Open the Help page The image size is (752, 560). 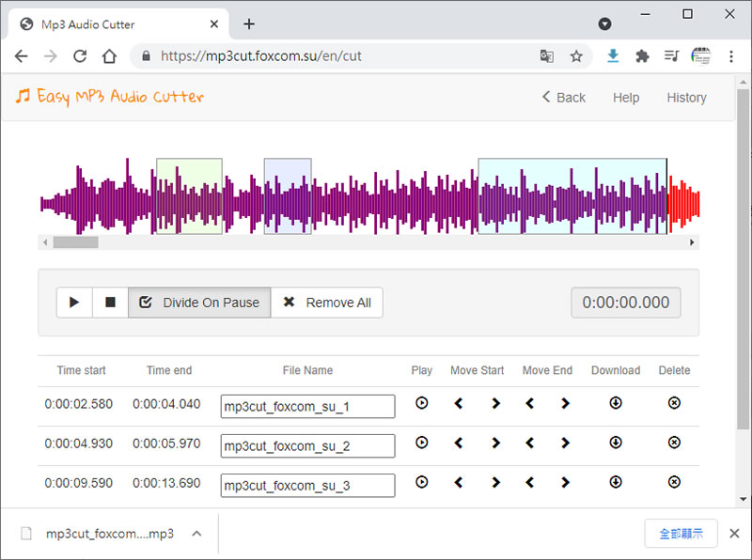click(626, 98)
